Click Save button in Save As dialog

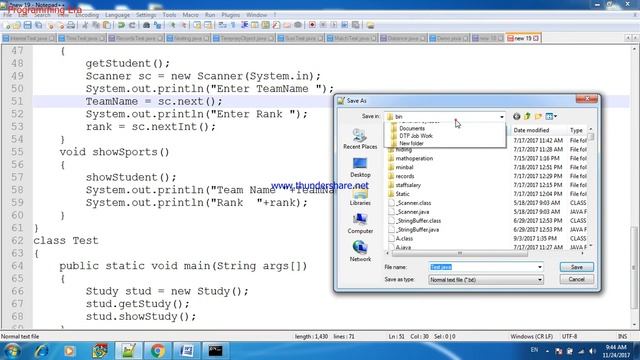pos(576,267)
